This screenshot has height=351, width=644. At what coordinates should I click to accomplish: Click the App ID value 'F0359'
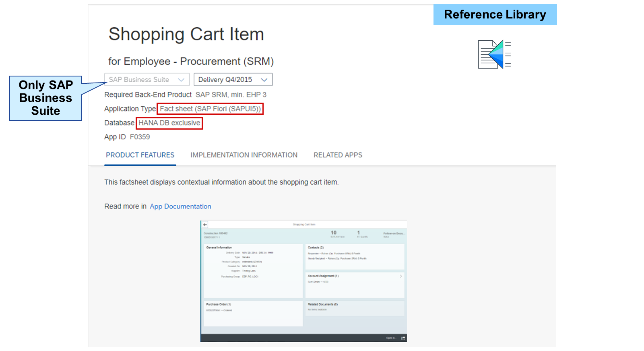point(140,137)
